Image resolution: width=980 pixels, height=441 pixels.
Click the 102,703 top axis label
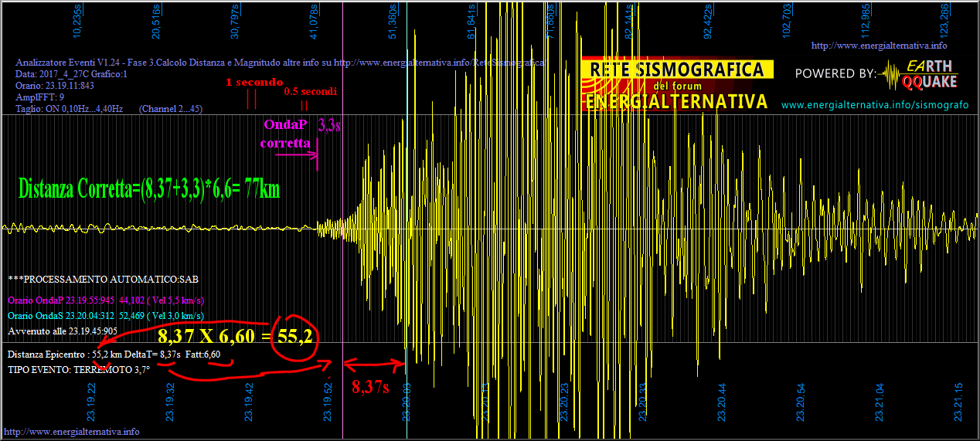tap(787, 21)
